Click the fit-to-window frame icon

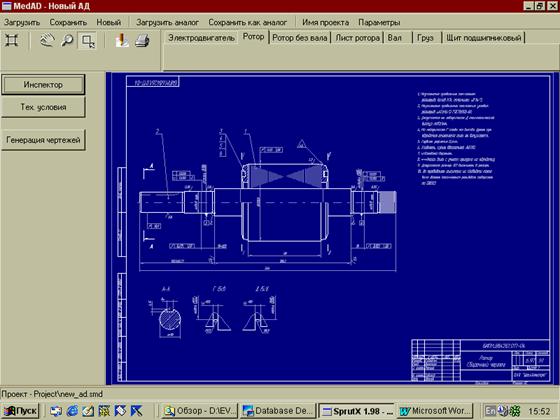12,40
